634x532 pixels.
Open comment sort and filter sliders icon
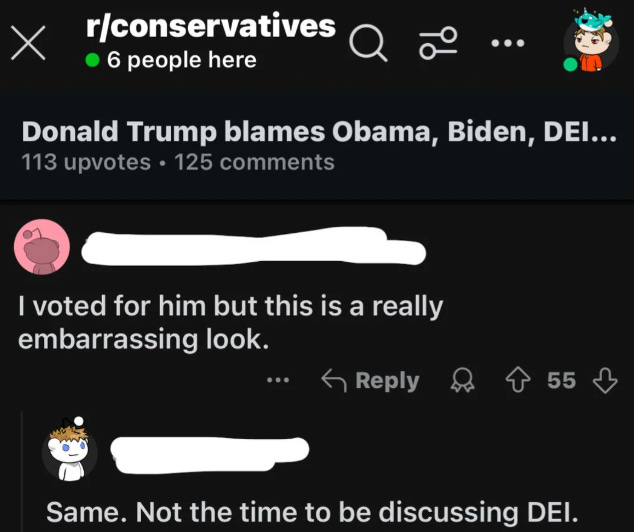tap(438, 43)
